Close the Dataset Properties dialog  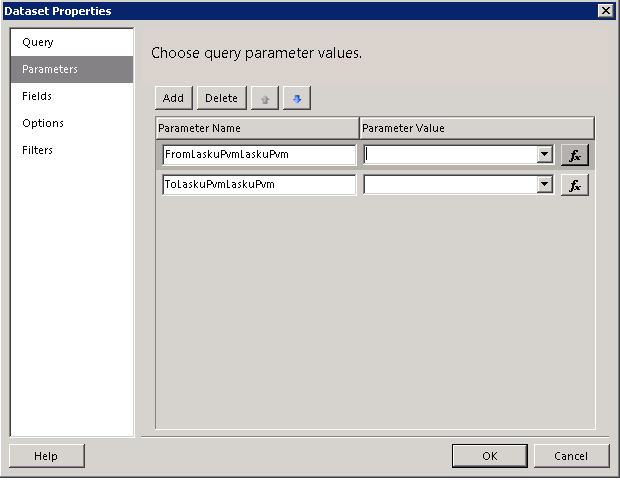[605, 10]
